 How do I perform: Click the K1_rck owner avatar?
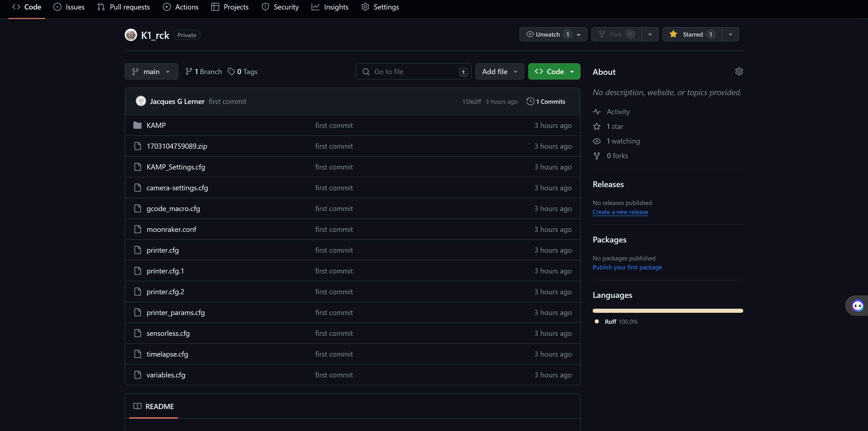pyautogui.click(x=131, y=35)
